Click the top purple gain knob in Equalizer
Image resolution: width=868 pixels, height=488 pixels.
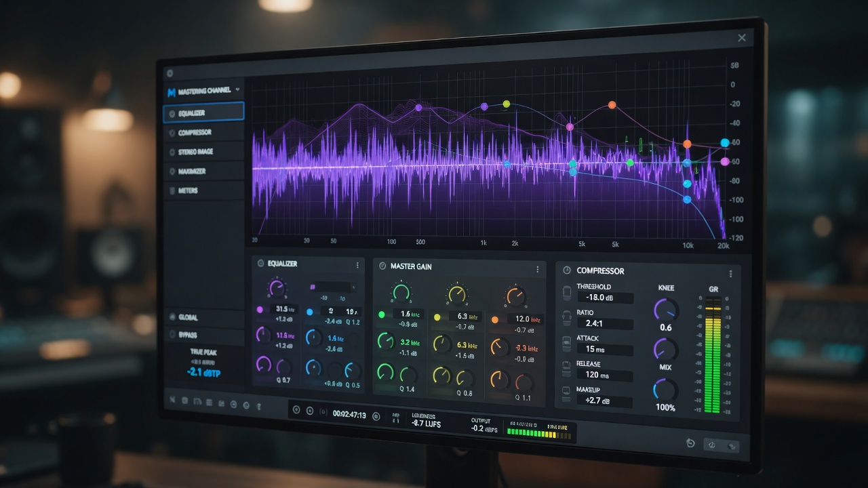coord(277,288)
